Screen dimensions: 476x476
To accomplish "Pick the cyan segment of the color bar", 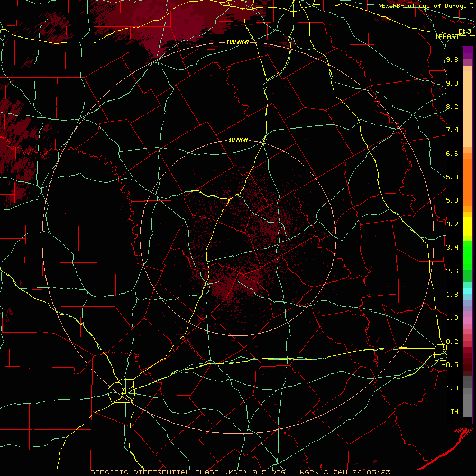I will click(x=467, y=291).
